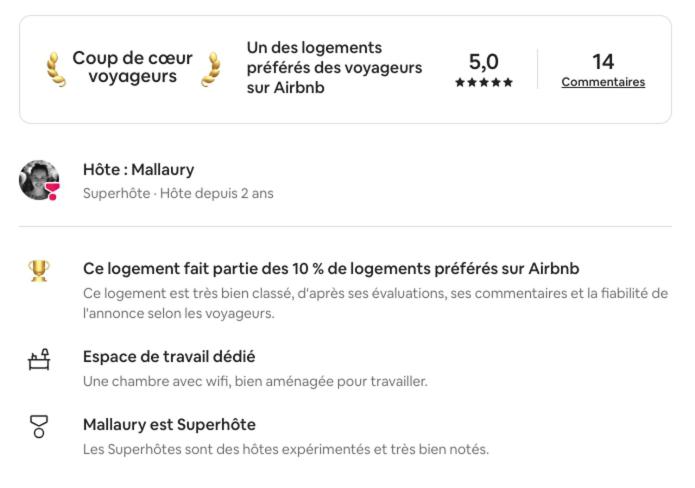695x488 pixels.
Task: Click the review count number 14
Action: [x=603, y=62]
